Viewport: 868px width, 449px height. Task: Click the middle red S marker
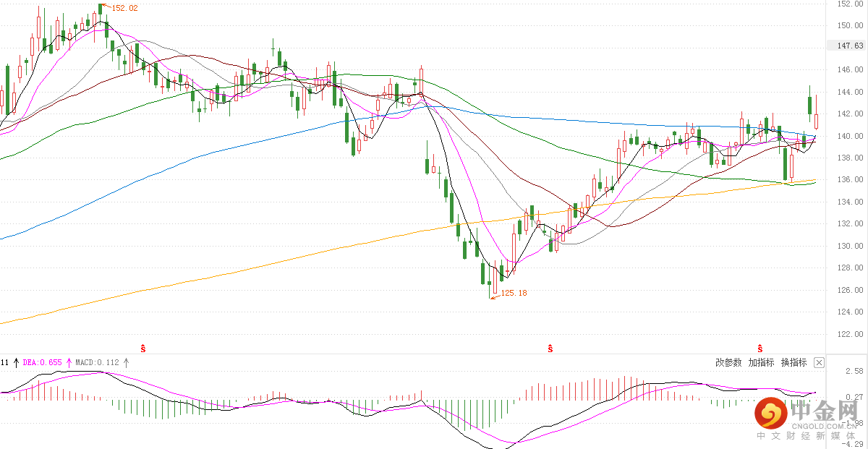(x=550, y=348)
